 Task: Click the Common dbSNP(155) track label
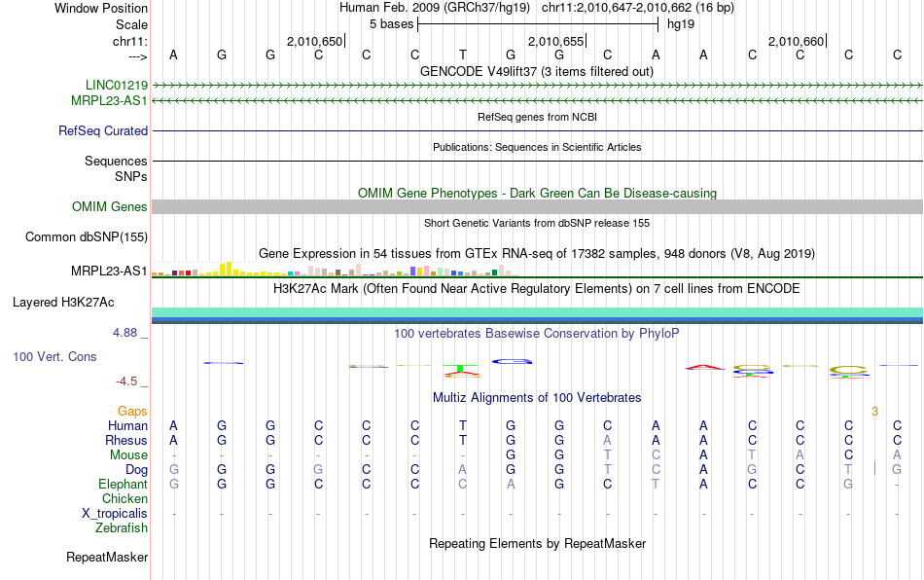tap(86, 236)
